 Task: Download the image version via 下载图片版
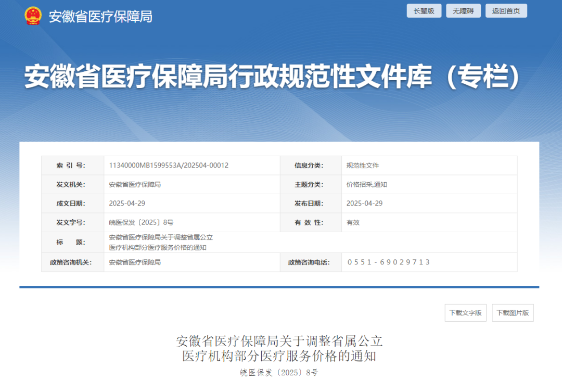click(513, 313)
